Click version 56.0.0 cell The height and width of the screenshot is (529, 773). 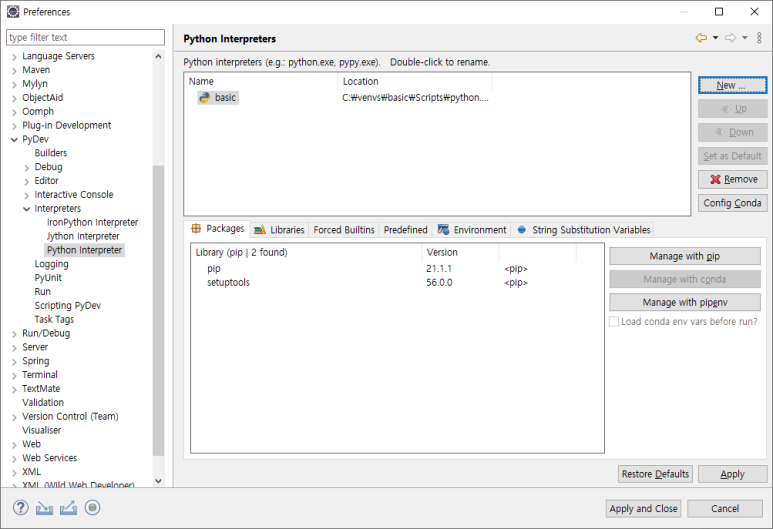tap(439, 282)
